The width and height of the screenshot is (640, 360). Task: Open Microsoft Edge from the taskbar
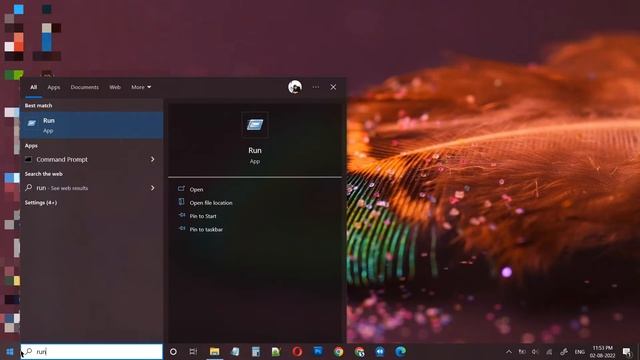tap(400, 351)
